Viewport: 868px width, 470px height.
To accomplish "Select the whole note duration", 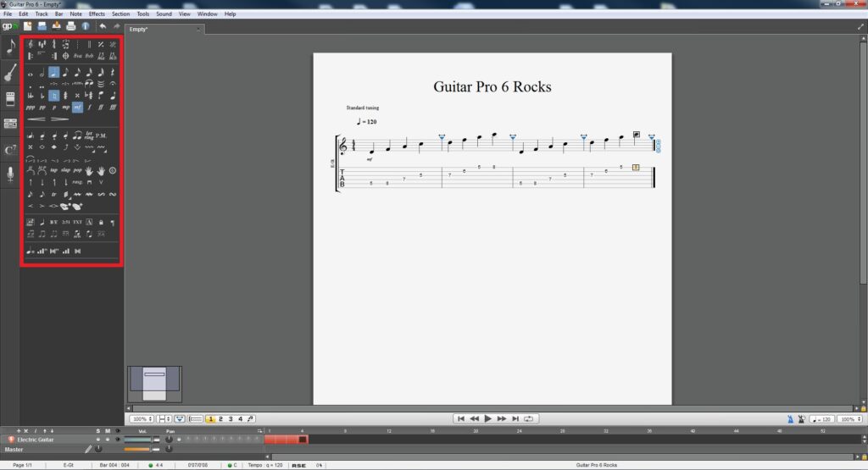I will click(31, 74).
